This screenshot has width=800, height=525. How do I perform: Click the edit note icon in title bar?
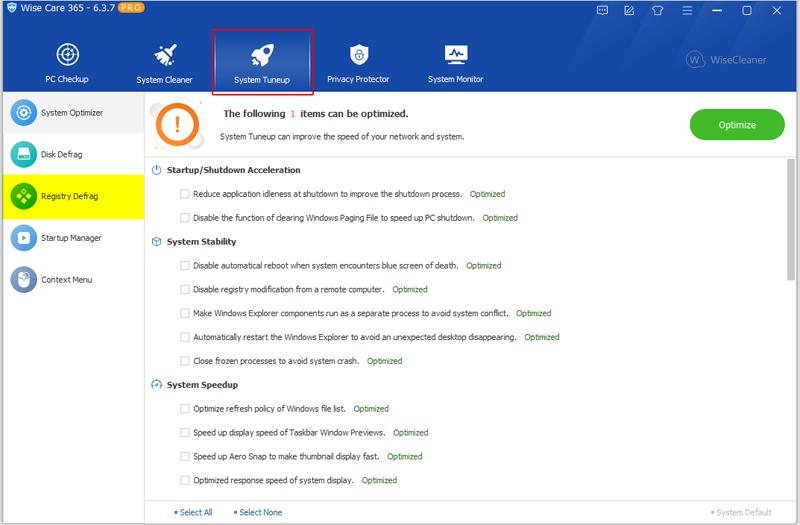(x=629, y=10)
